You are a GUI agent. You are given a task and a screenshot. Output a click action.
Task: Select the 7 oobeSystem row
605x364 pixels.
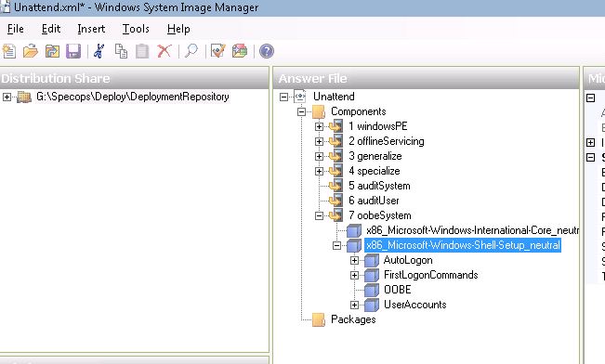(x=380, y=215)
